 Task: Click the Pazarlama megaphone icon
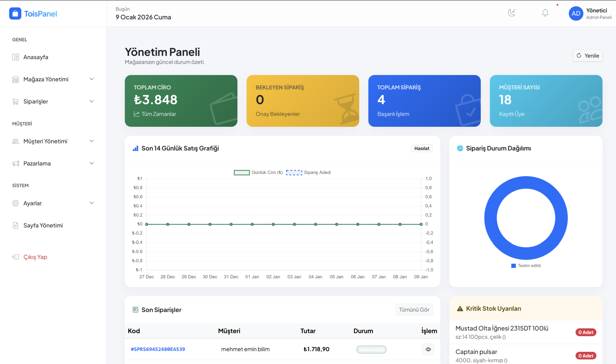point(15,164)
